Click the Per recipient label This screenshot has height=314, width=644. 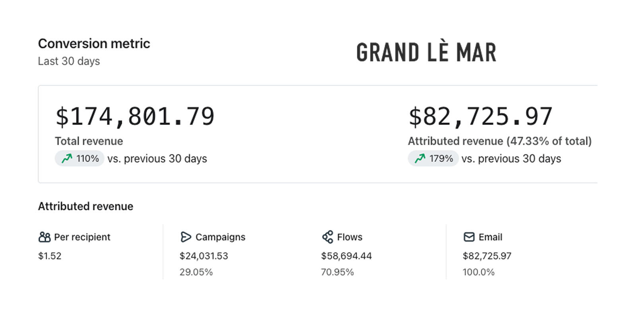click(x=82, y=237)
